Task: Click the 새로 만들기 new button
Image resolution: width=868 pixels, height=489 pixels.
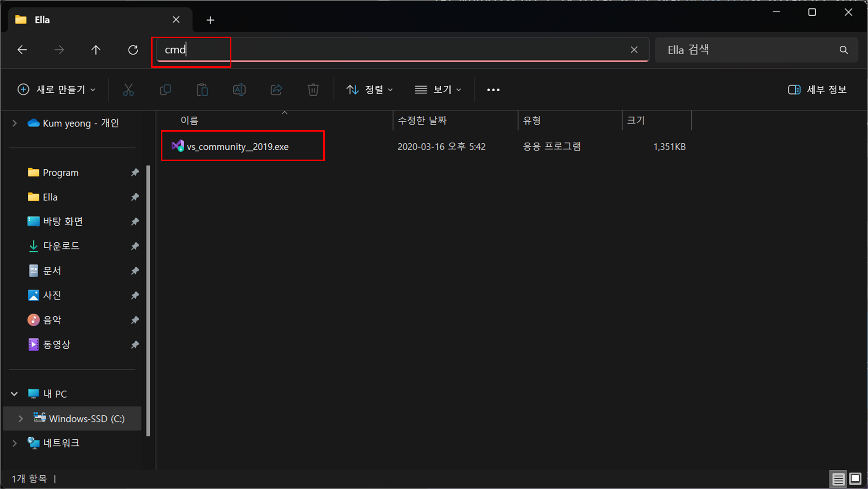Action: [x=56, y=90]
